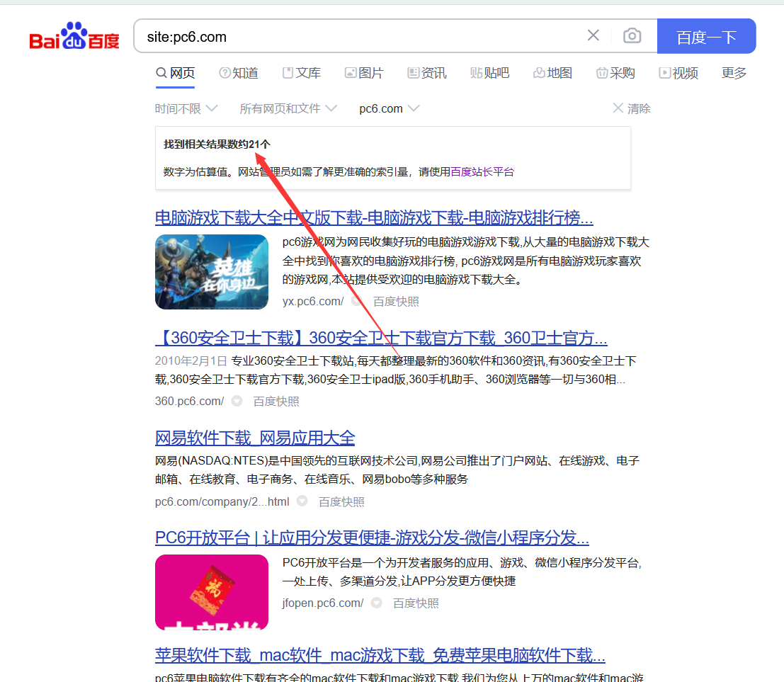Open 百度快照 for yx.pc6.com result
This screenshot has width=784, height=682.
click(x=396, y=302)
